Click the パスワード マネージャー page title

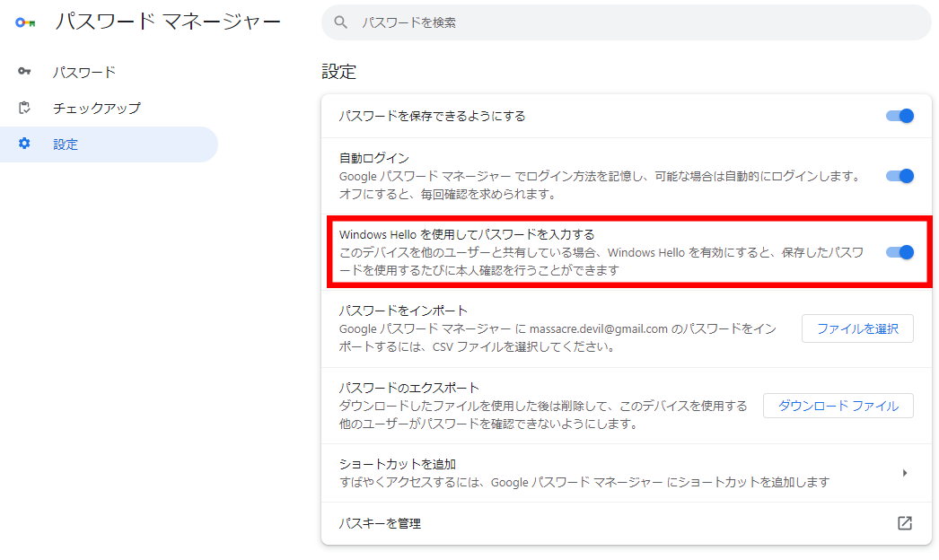(167, 22)
